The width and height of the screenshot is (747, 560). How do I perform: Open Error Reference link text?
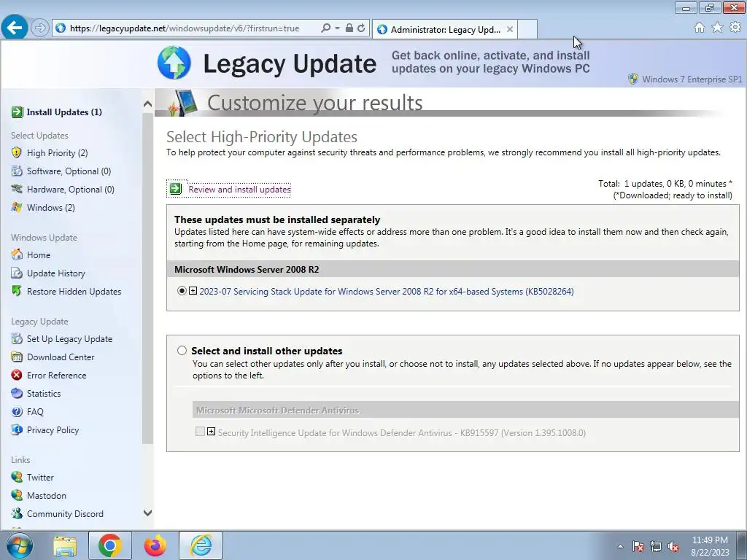(57, 376)
